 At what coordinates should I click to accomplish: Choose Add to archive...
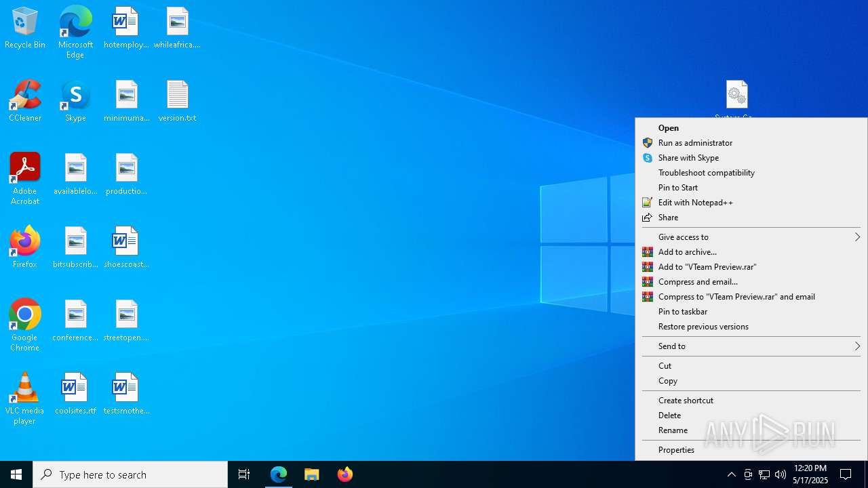pyautogui.click(x=751, y=252)
